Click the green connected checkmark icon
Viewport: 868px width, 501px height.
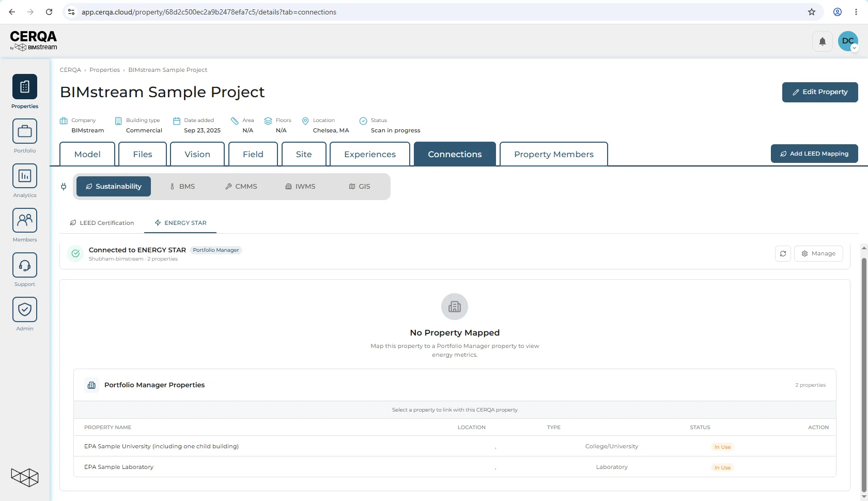click(x=75, y=253)
